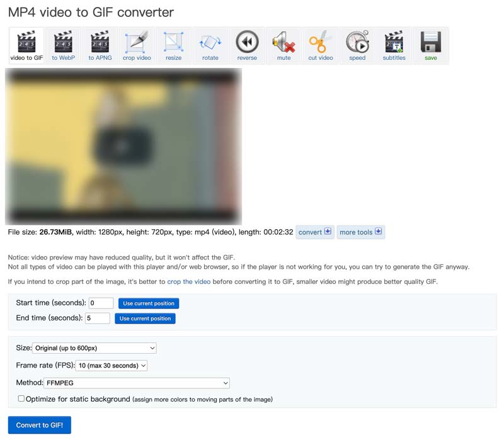Open the Size dropdown

pos(94,348)
